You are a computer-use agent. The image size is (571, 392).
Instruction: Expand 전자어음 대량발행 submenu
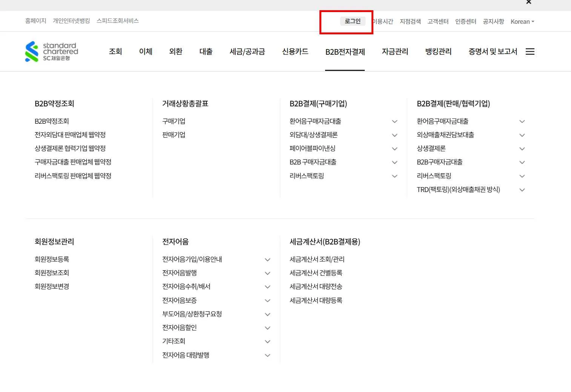(267, 355)
